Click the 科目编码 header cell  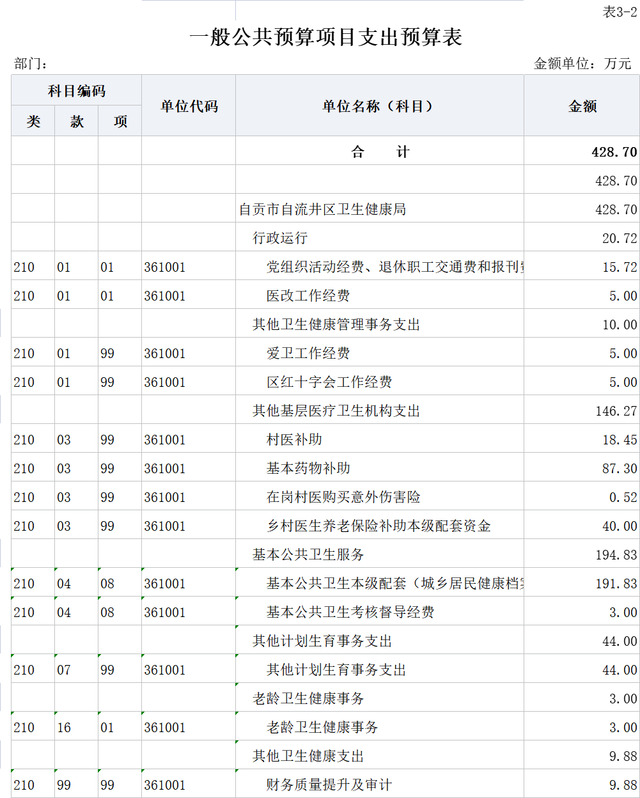(x=76, y=91)
